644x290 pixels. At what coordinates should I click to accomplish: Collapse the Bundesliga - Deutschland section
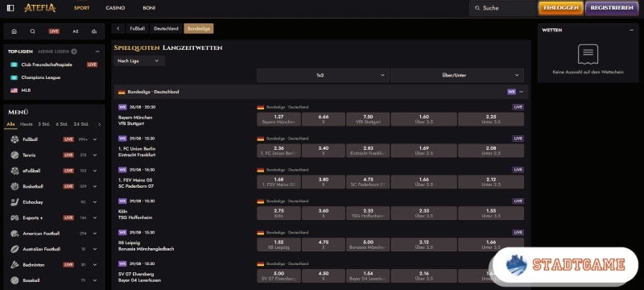point(521,92)
